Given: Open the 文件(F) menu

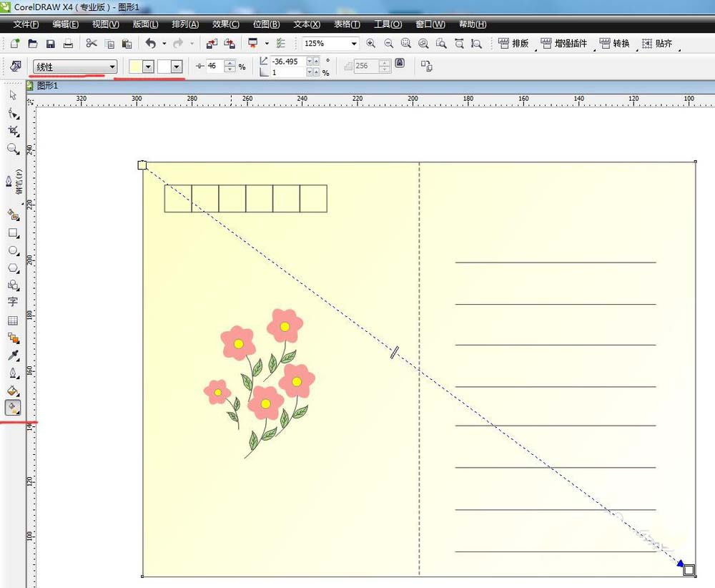Looking at the screenshot, I should [26, 24].
